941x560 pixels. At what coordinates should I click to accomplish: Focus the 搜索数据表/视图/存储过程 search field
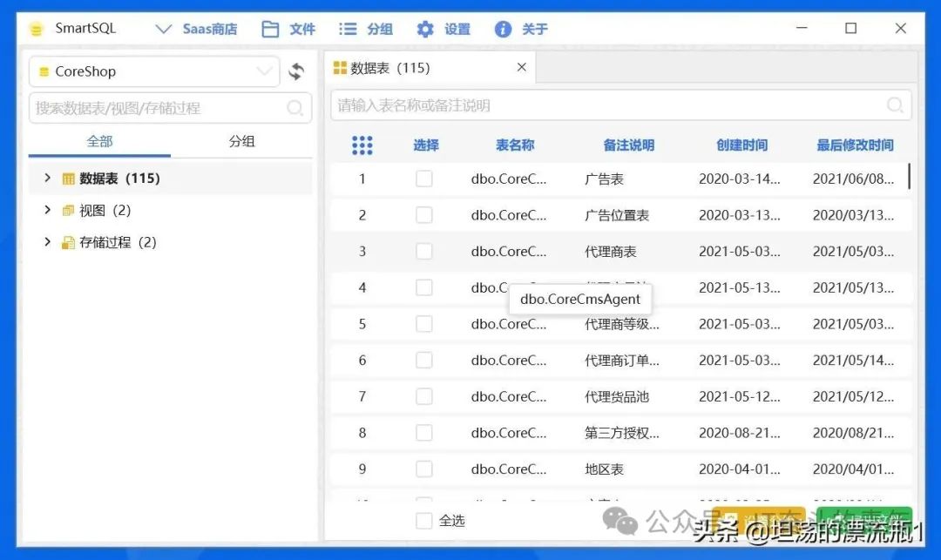(170, 108)
